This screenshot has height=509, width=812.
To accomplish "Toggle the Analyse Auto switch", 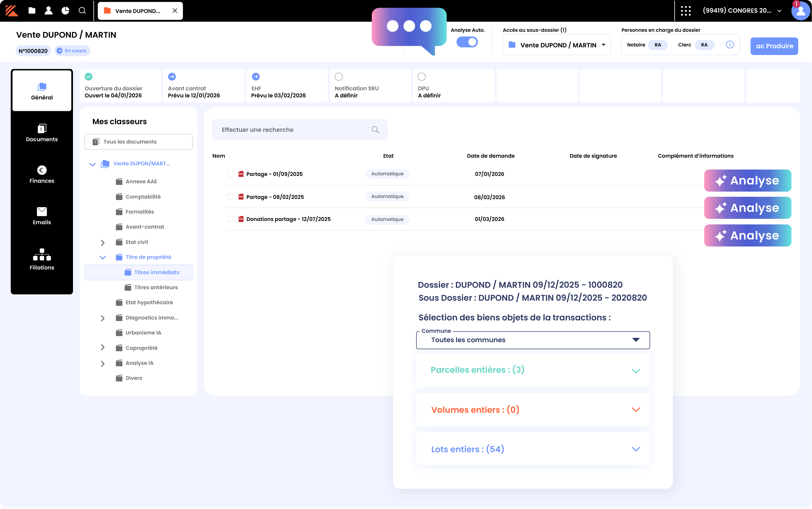I will point(467,42).
